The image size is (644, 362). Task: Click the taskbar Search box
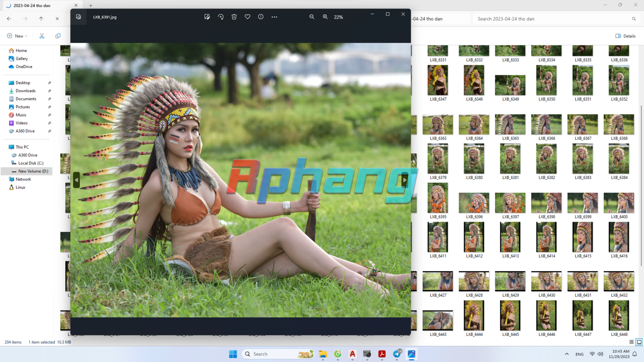[x=278, y=354]
